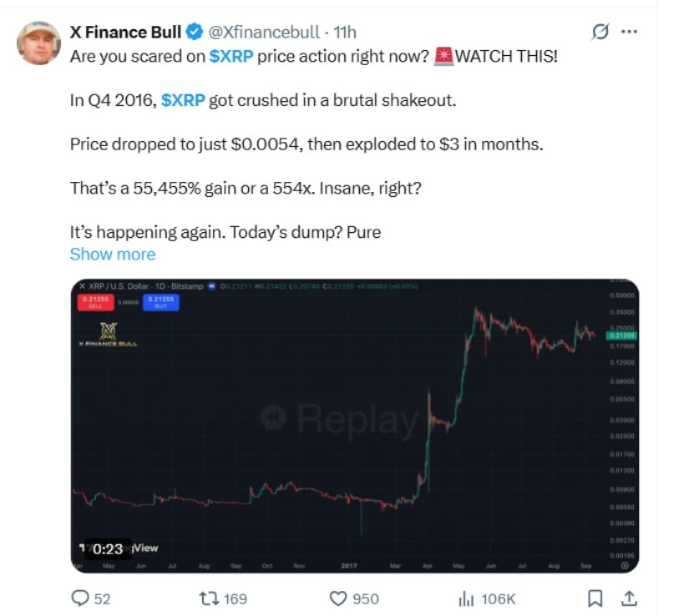Expand the post with Show more
Image resolution: width=689 pixels, height=616 pixels.
coord(112,255)
